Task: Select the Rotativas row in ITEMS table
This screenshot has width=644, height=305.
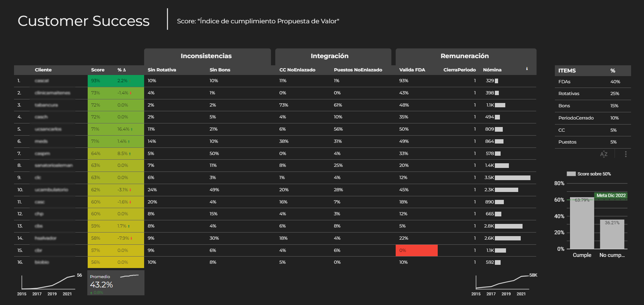Action: point(593,94)
